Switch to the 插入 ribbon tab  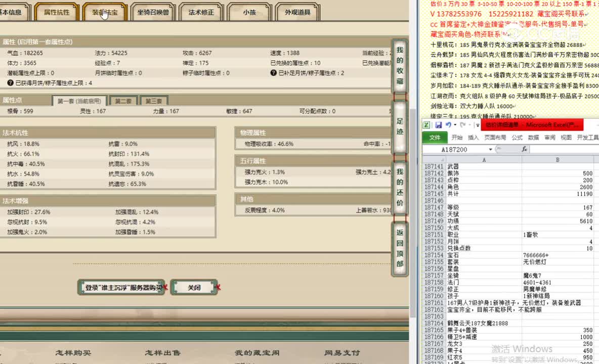click(474, 138)
